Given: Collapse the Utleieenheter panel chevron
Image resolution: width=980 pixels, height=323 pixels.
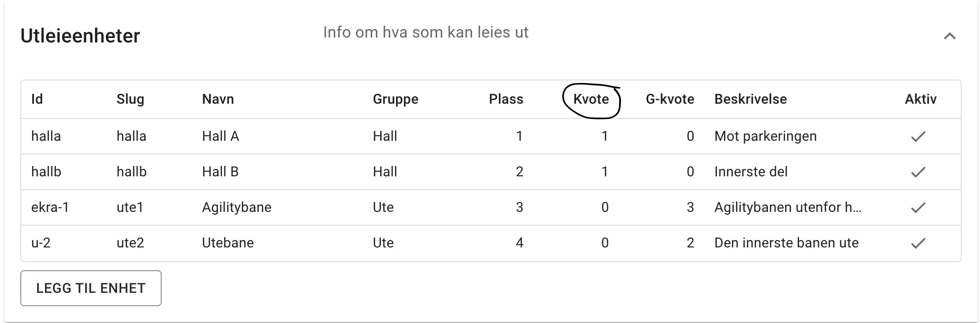Looking at the screenshot, I should pos(949,36).
